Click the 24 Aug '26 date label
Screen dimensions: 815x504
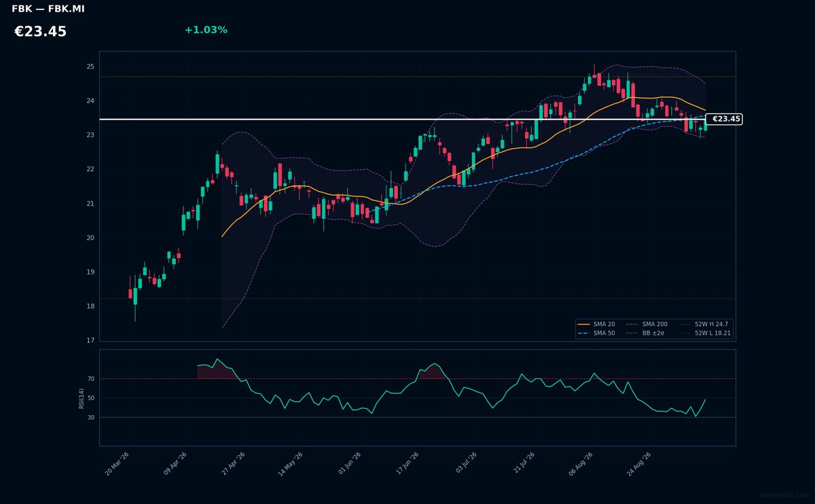coord(638,464)
